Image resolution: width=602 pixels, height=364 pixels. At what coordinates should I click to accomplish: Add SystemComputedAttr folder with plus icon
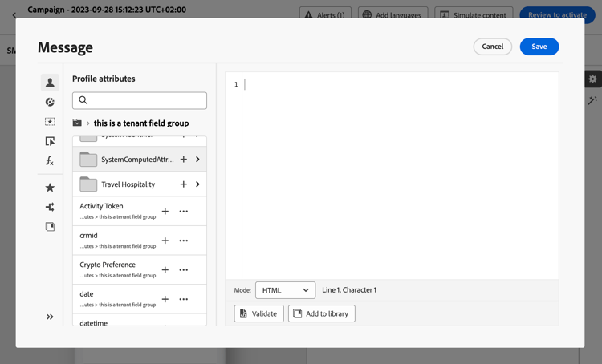[x=184, y=160]
